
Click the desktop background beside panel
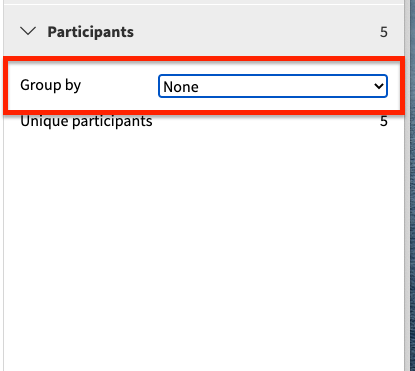pos(413,185)
